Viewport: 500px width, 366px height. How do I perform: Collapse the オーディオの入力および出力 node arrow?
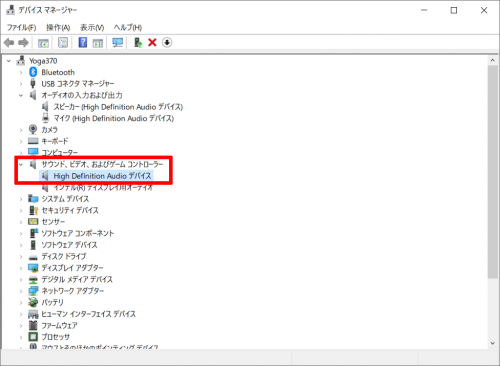(21, 95)
